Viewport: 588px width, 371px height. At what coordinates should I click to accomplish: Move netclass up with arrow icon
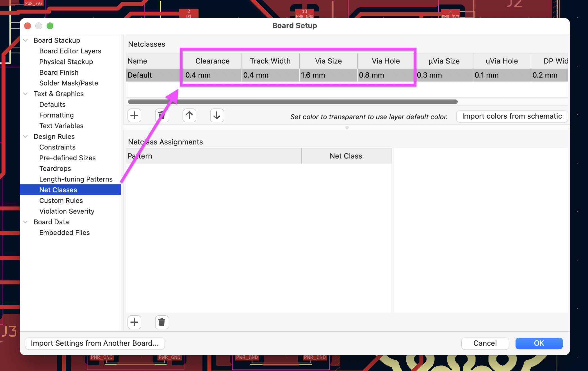tap(189, 115)
